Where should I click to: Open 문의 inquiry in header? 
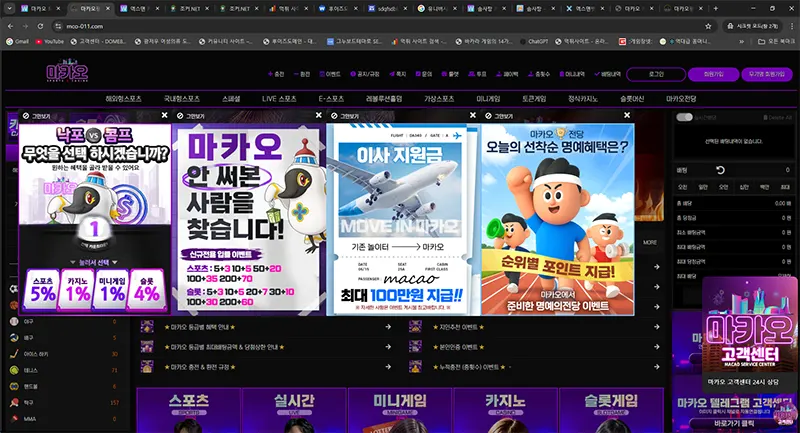424,74
